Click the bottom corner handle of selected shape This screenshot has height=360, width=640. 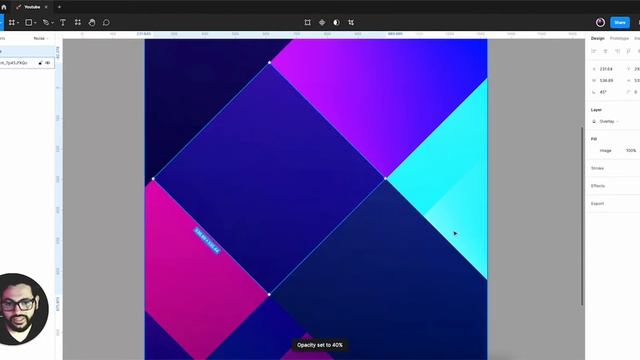pyautogui.click(x=269, y=294)
